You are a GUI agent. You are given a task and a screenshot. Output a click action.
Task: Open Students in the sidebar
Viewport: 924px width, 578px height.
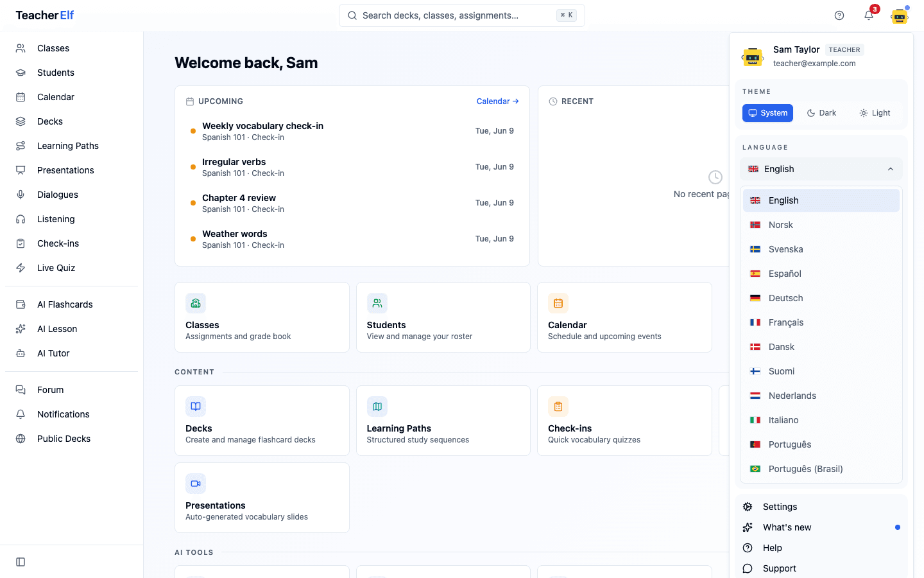point(71,73)
